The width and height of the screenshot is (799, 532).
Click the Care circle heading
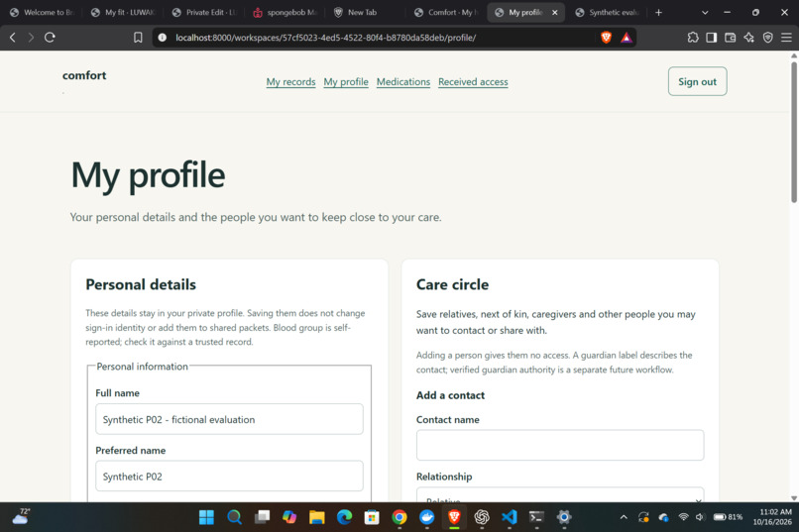[452, 284]
